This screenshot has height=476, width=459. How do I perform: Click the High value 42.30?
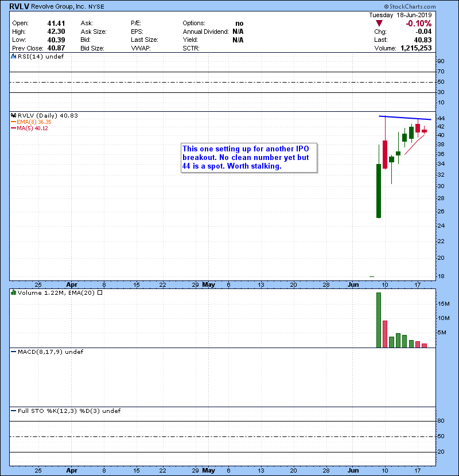(x=56, y=32)
